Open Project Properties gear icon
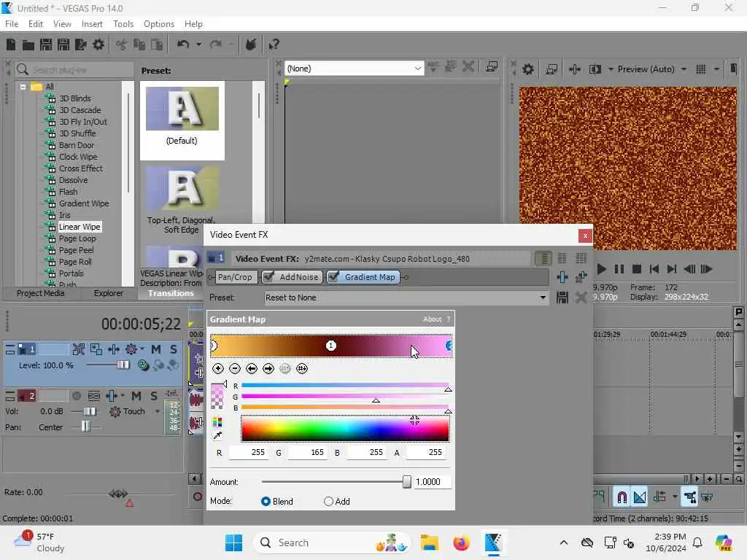This screenshot has height=560, width=747. pos(98,44)
